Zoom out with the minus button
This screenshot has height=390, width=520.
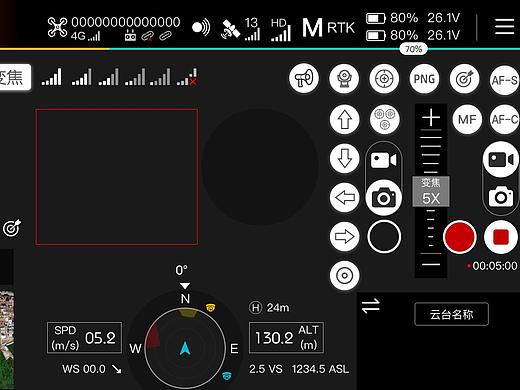(431, 264)
